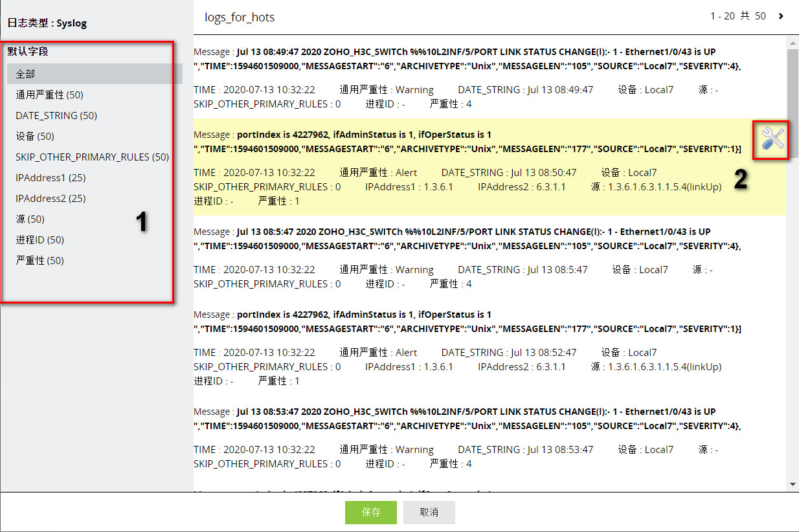
Task: Select the Jul 13 08:53:47 log message
Action: [467, 418]
